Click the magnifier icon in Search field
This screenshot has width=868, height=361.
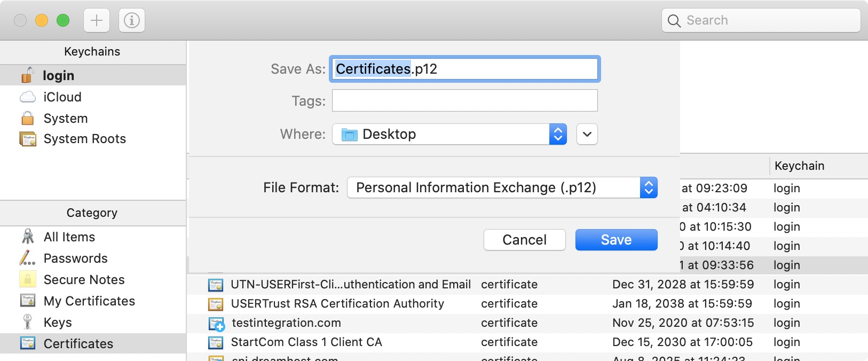click(x=674, y=21)
